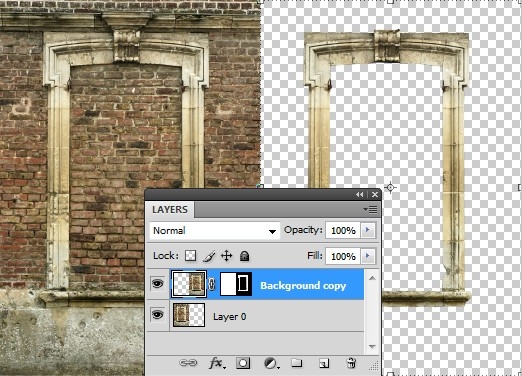This screenshot has width=522, height=376.
Task: Close the Layers panel
Action: click(375, 195)
